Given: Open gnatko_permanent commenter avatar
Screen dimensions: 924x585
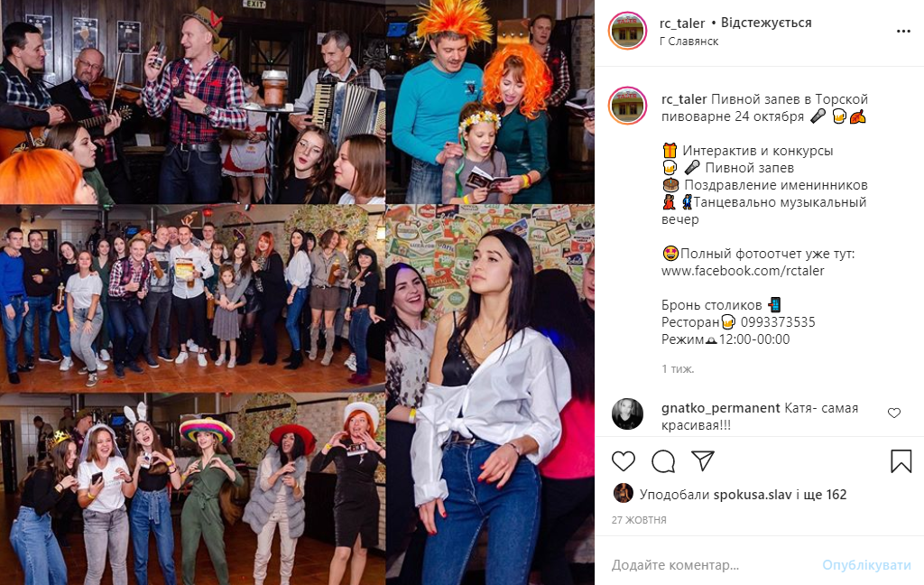Looking at the screenshot, I should [628, 414].
